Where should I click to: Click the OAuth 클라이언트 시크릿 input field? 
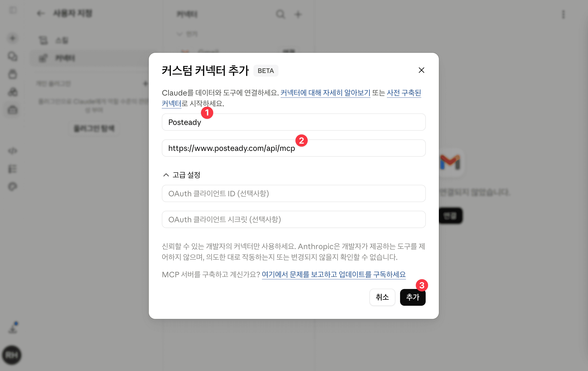point(293,219)
